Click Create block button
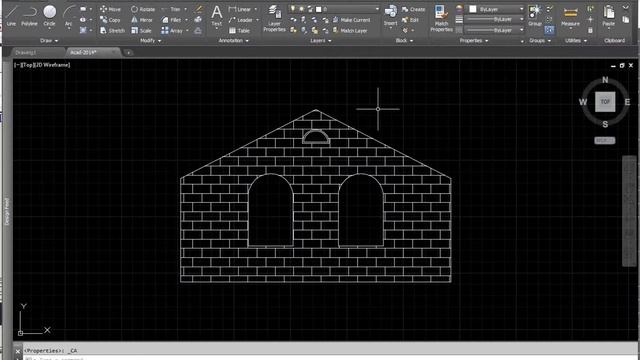This screenshot has width=640, height=360. tap(413, 9)
